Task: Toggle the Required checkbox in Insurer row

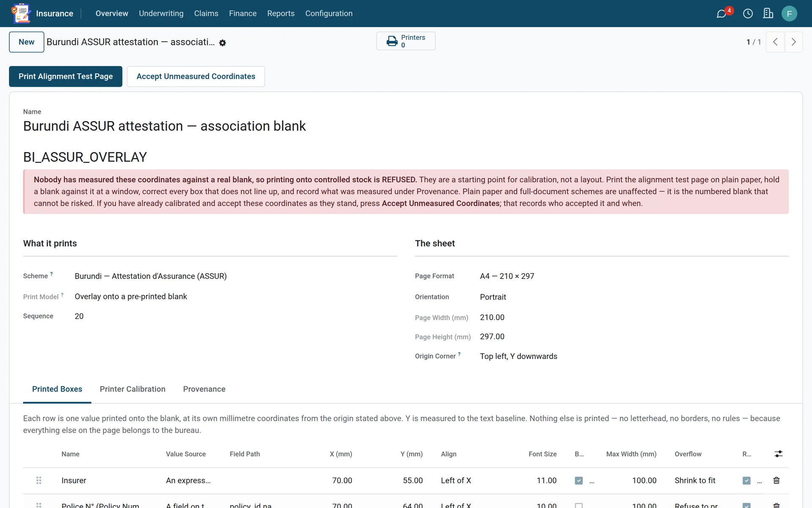Action: [746, 480]
